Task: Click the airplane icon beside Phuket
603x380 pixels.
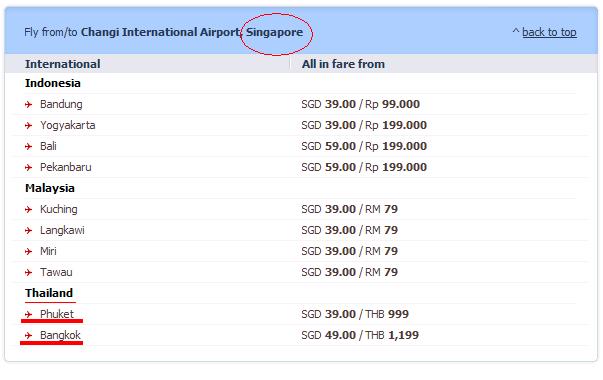Action: point(28,314)
